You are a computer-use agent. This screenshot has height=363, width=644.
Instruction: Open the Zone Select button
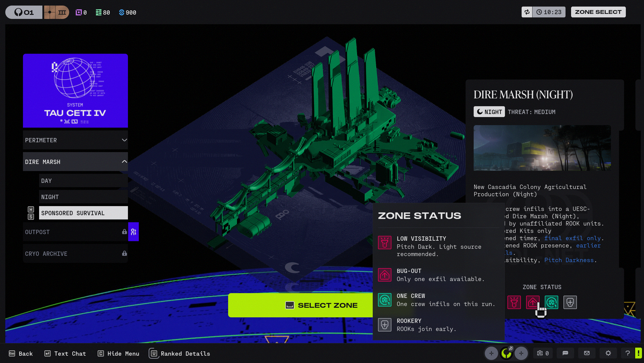(598, 12)
